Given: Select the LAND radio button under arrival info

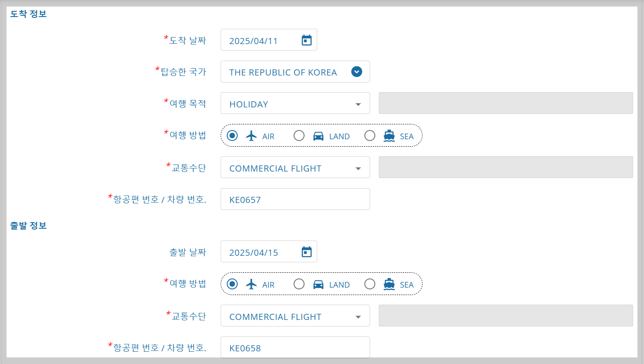Looking at the screenshot, I should coord(299,136).
